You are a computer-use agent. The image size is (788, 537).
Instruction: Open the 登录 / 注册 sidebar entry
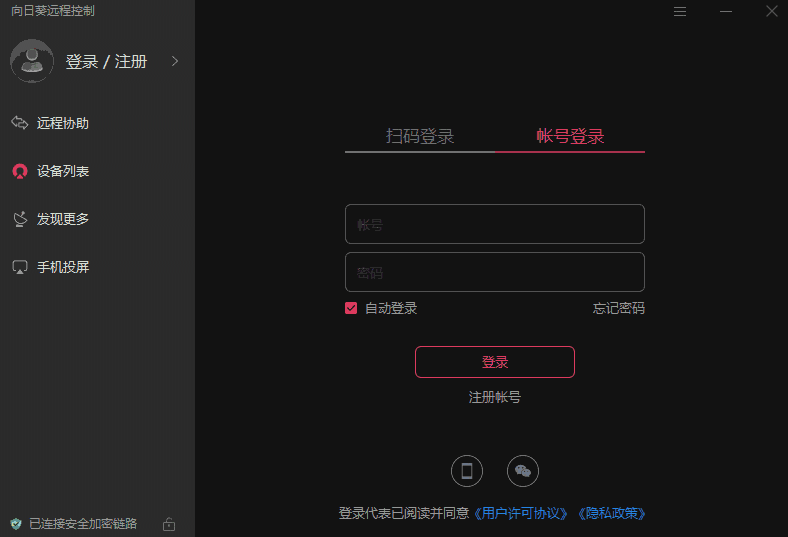pyautogui.click(x=106, y=61)
